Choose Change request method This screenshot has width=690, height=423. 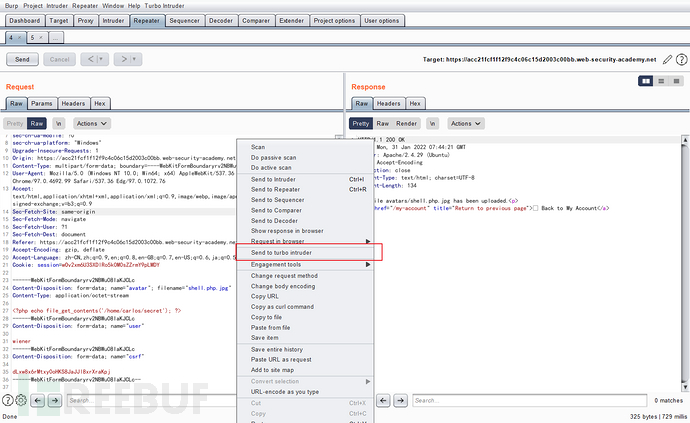pos(305,276)
